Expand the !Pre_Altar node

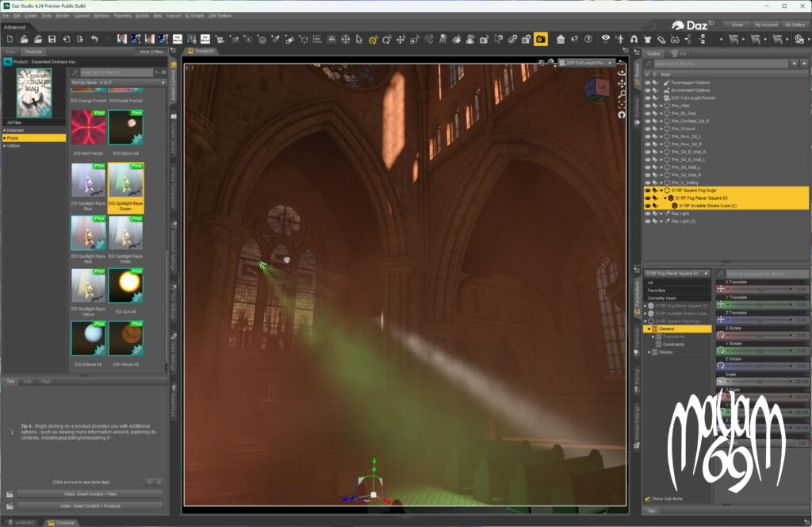click(x=661, y=106)
